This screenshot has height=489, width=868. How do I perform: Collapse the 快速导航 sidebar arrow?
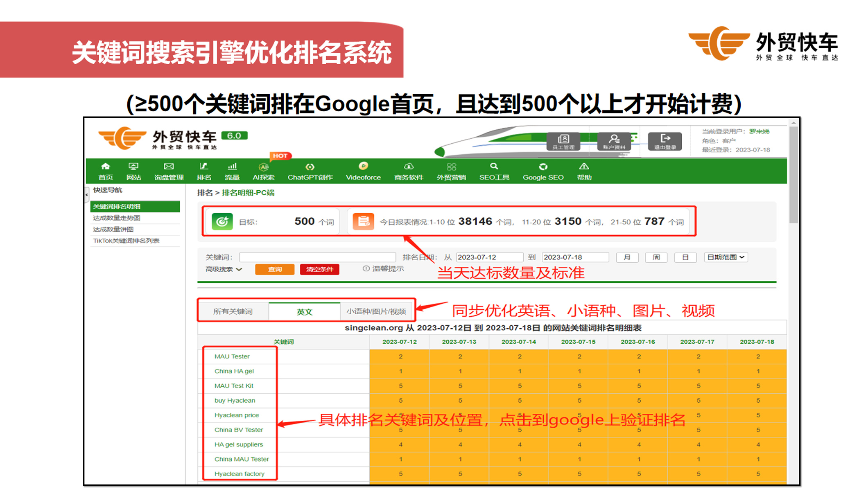[87, 194]
